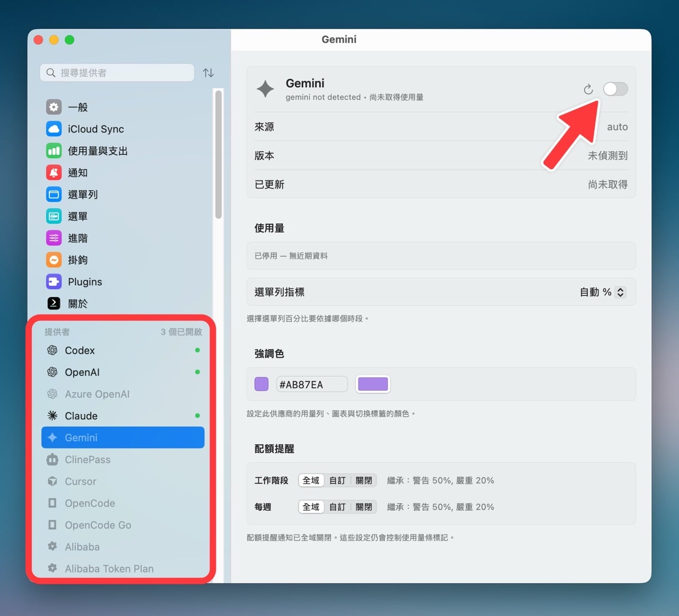This screenshot has width=679, height=616.
Task: Select the Claude starburst icon
Action: (x=52, y=416)
